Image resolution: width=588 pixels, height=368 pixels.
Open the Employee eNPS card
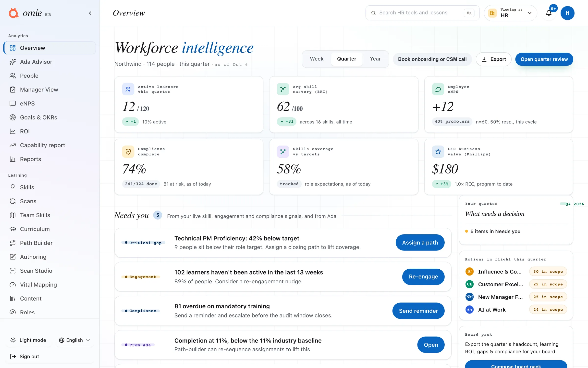(499, 105)
